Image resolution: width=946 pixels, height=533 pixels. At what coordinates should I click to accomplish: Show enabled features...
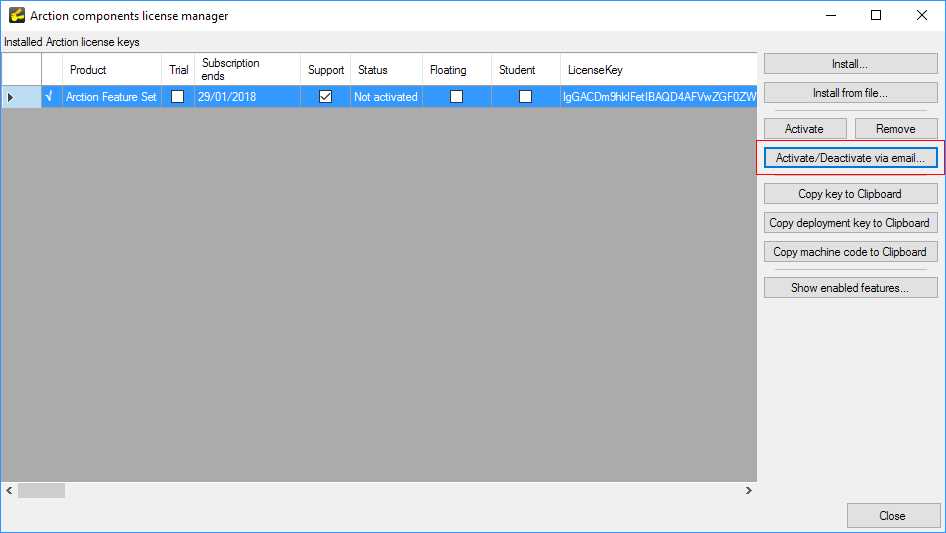coord(851,288)
